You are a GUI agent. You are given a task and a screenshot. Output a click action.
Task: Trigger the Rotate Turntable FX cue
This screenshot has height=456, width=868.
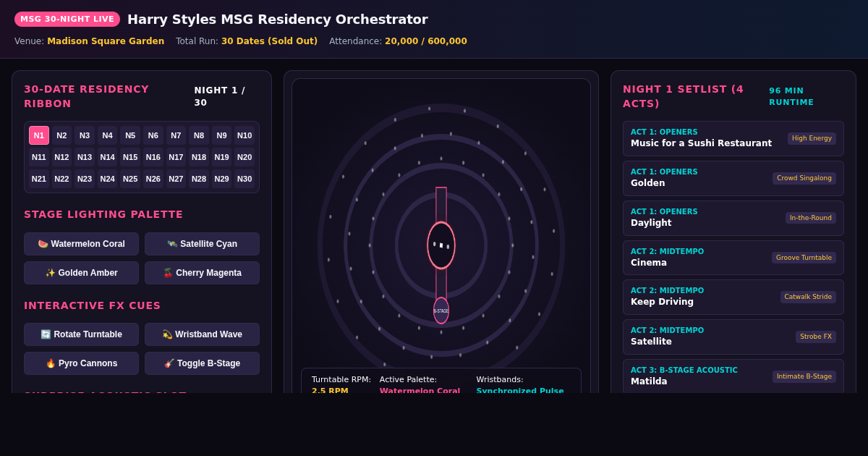(81, 334)
